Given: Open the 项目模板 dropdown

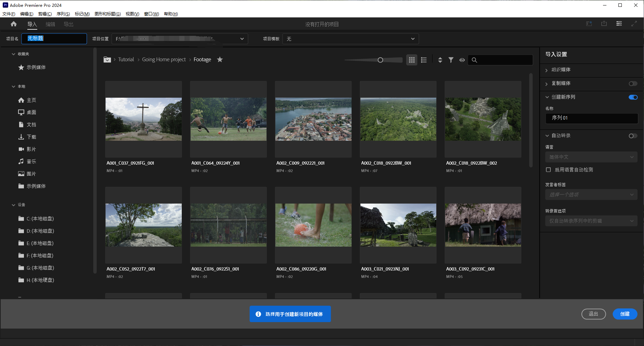Looking at the screenshot, I should [350, 39].
